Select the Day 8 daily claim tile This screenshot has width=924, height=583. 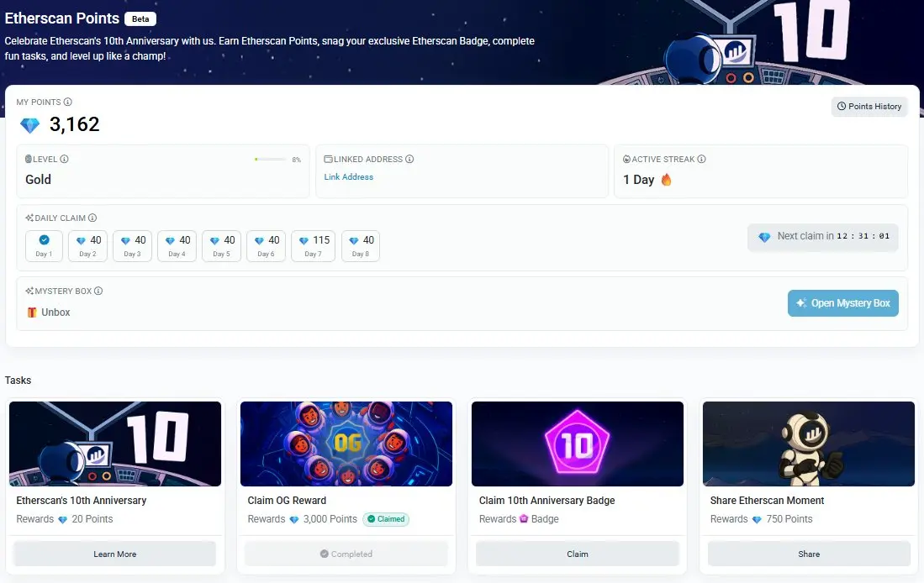tap(361, 245)
